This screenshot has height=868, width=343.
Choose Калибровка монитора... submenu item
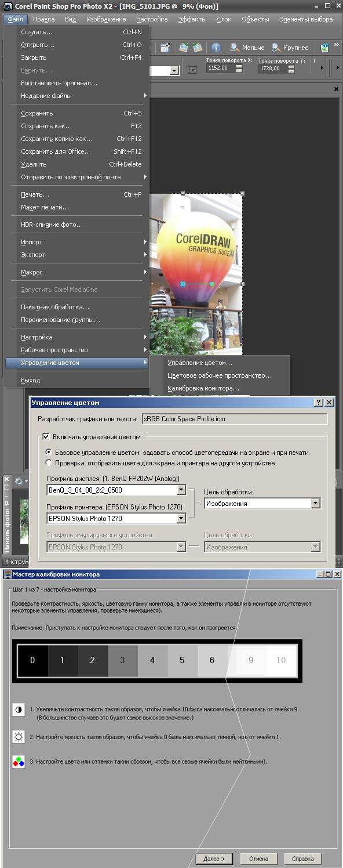click(x=219, y=388)
